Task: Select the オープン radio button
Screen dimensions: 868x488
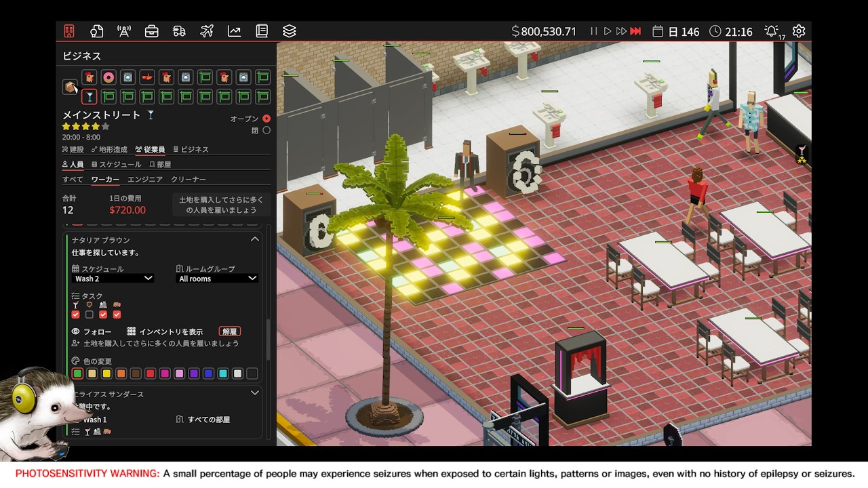Action: [x=267, y=119]
